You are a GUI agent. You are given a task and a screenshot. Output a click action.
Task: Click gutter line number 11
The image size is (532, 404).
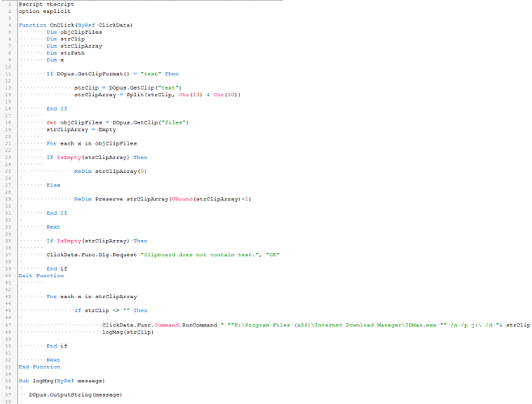8,74
